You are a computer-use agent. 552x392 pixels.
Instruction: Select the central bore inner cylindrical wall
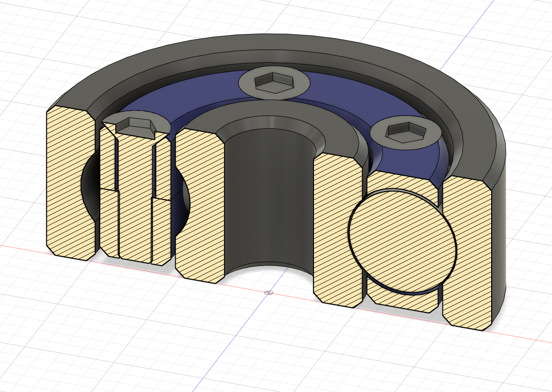coord(269,200)
